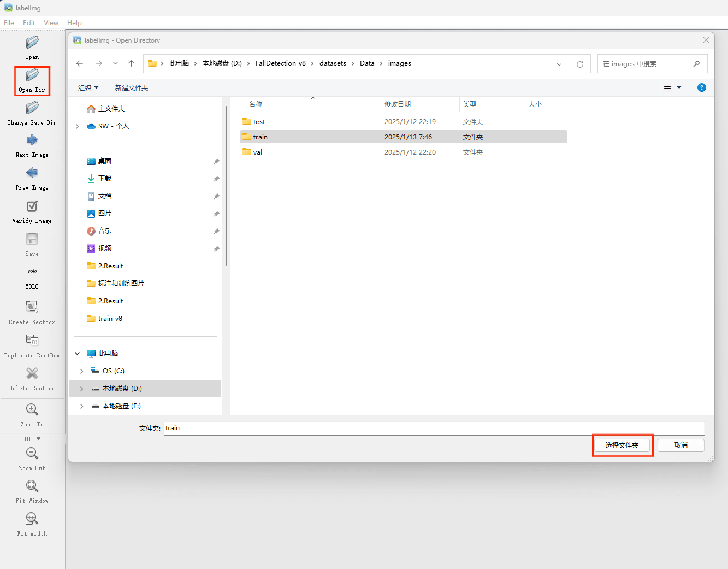Collapse the 此电脑 tree node
Viewport: 728px width, 569px height.
click(x=78, y=354)
